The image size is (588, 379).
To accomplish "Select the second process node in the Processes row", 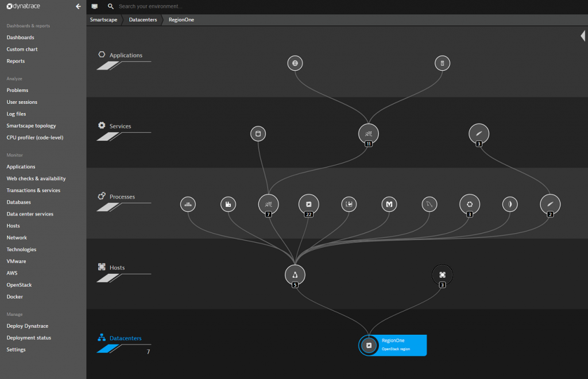I will [x=228, y=204].
